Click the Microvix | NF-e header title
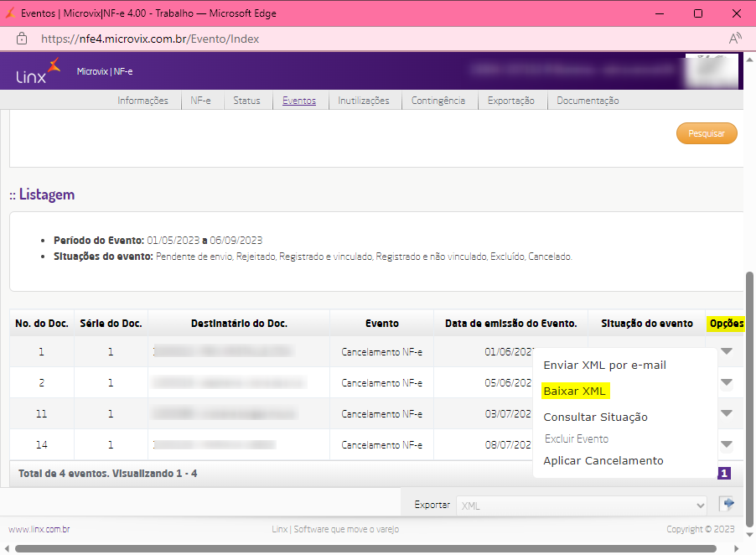 pos(105,71)
